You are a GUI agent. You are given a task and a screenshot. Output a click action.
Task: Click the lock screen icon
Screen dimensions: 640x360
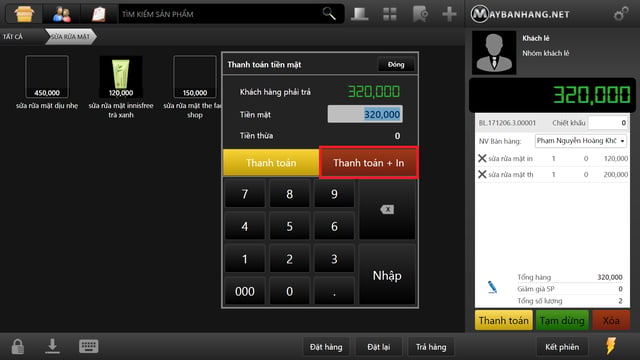click(18, 347)
